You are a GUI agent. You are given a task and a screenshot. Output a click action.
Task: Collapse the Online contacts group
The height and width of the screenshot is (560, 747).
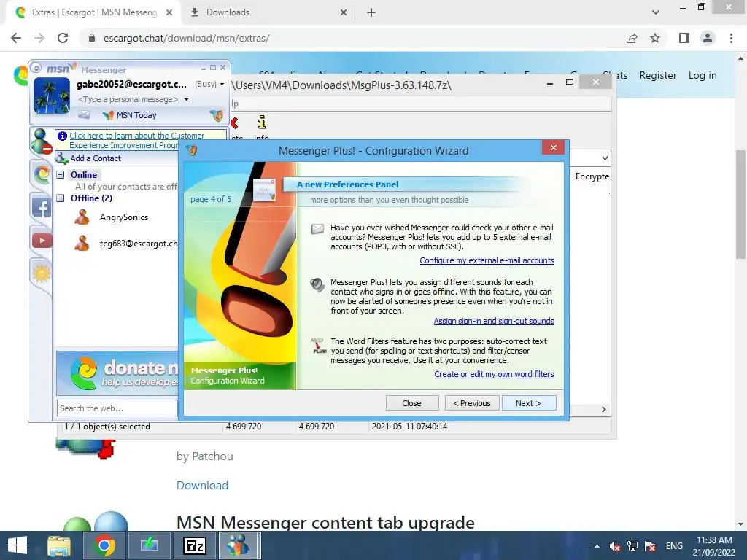(x=61, y=175)
